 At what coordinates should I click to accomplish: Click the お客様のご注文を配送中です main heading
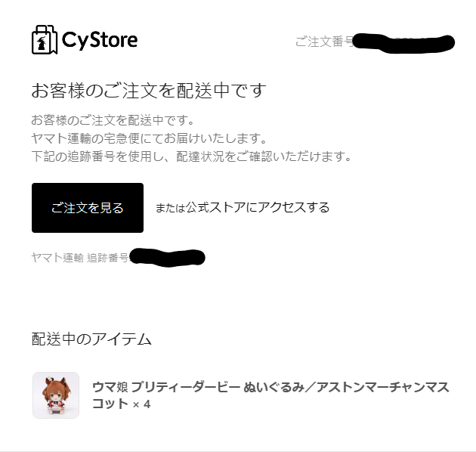click(149, 91)
